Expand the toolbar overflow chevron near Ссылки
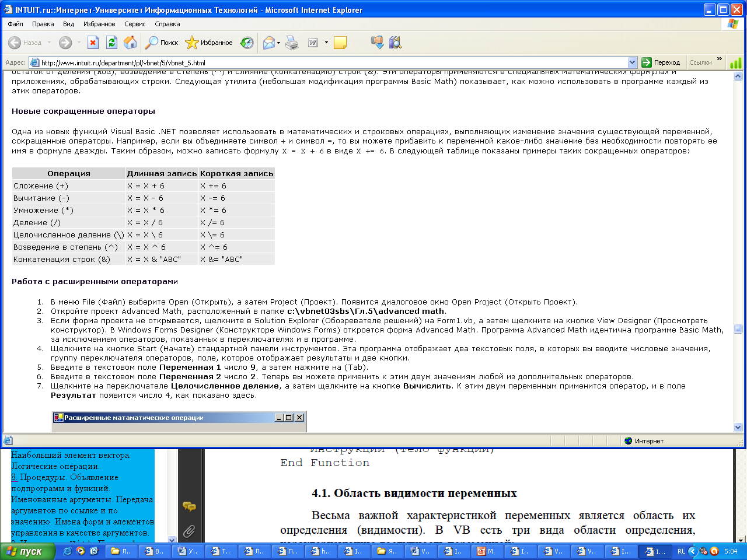This screenshot has height=560, width=747. [720, 59]
